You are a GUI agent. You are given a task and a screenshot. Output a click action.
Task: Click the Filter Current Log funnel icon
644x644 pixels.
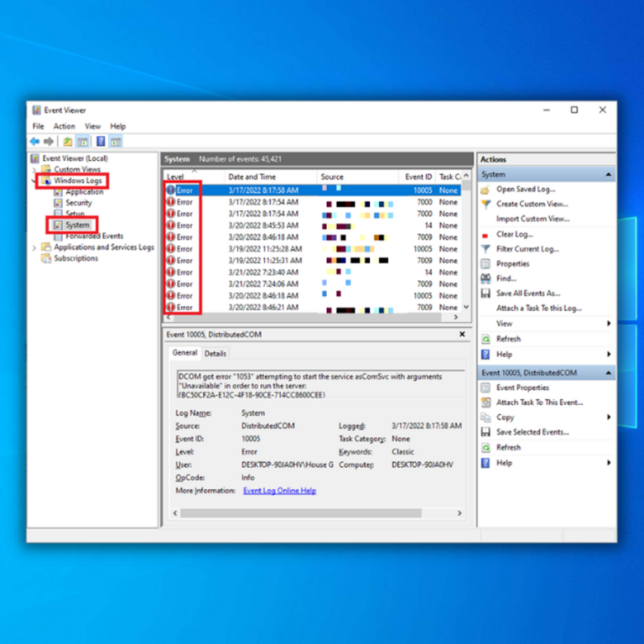tap(486, 249)
